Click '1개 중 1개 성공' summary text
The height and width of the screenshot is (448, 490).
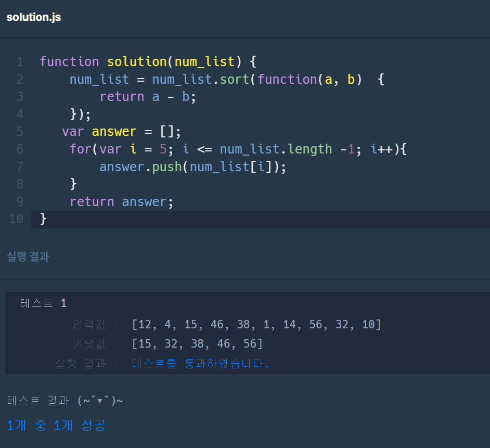(56, 425)
